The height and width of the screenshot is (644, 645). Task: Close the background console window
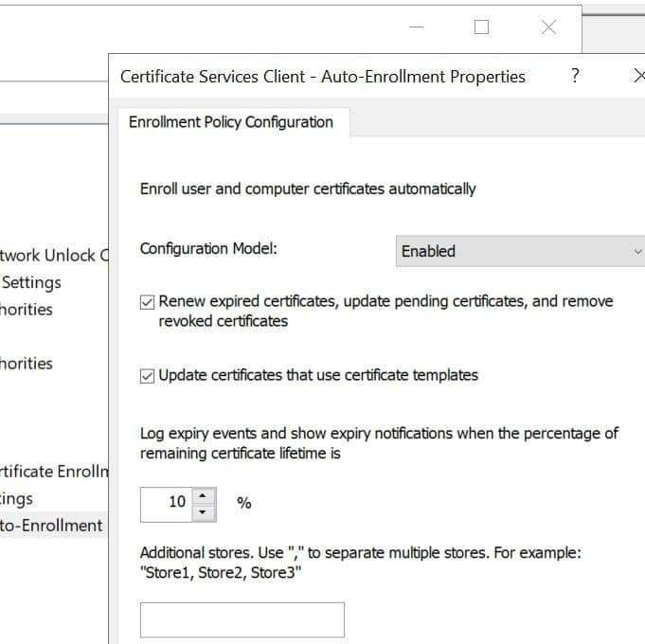[x=548, y=27]
